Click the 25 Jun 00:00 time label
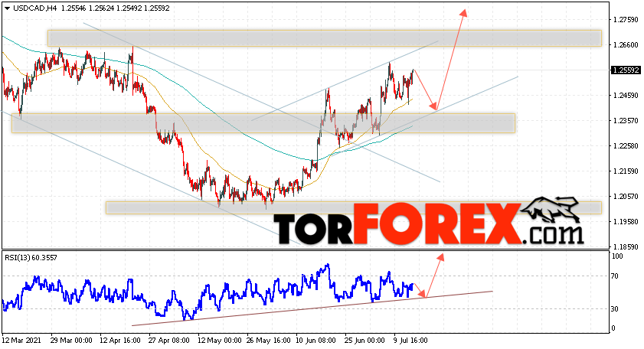 [365, 341]
